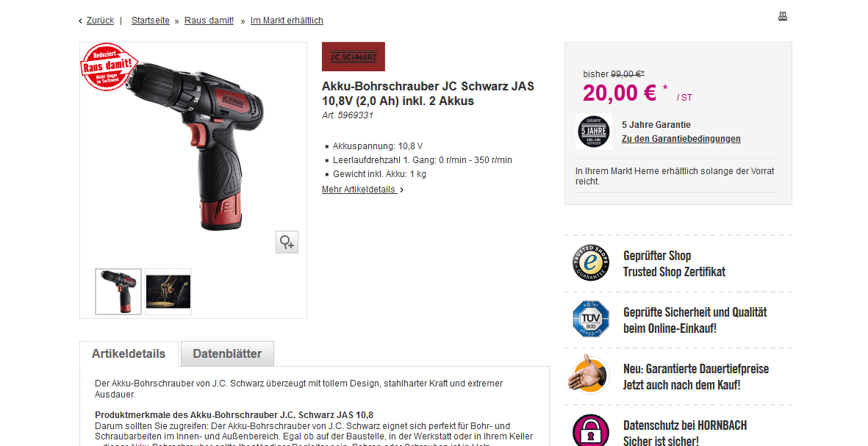Select the second dark product thumbnail

click(x=168, y=292)
